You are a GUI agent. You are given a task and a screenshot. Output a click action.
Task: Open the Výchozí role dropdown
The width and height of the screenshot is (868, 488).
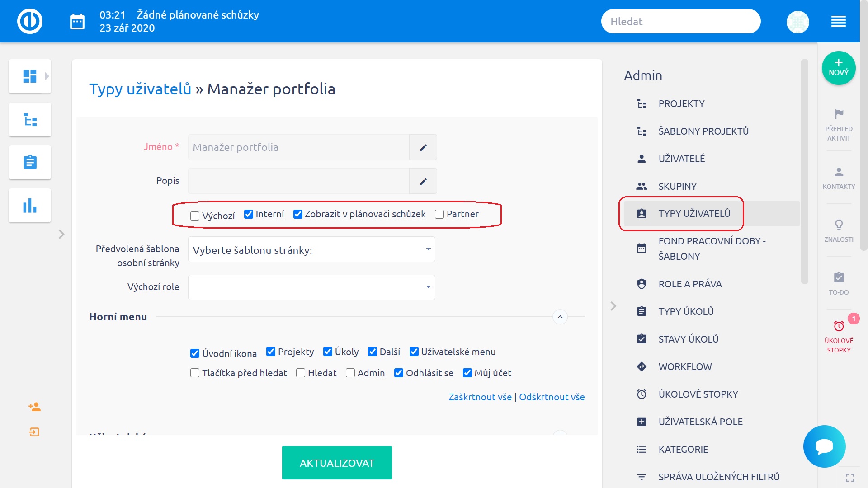(x=311, y=287)
